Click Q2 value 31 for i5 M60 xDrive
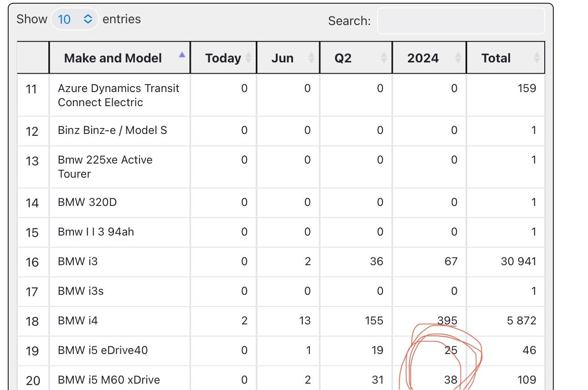The height and width of the screenshot is (390, 588). pyautogui.click(x=377, y=380)
